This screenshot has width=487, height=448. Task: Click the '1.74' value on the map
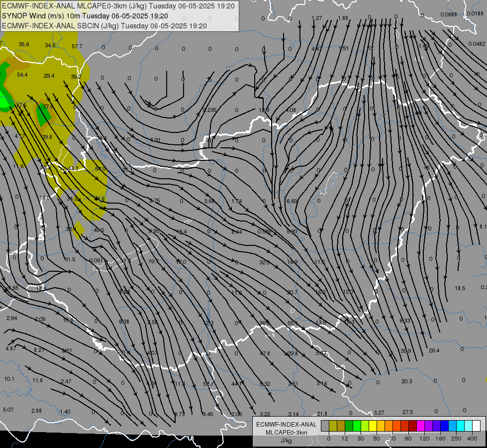pyautogui.click(x=237, y=201)
